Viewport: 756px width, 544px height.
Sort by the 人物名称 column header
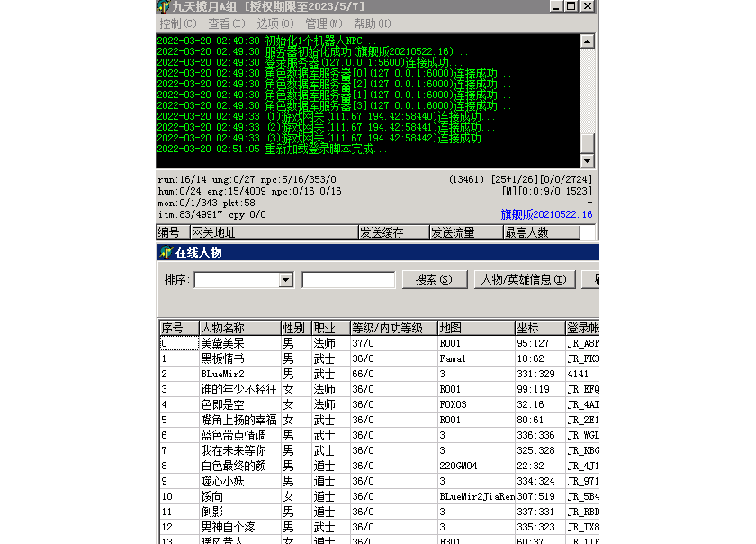pyautogui.click(x=238, y=328)
